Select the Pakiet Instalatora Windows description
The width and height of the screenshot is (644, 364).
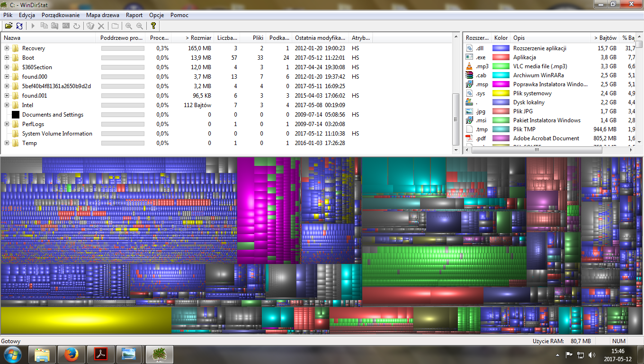(x=546, y=120)
